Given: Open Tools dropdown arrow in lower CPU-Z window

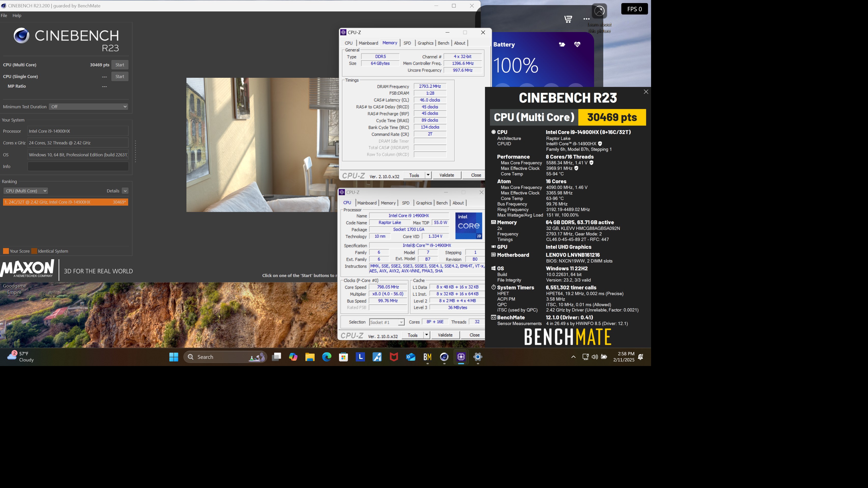Looking at the screenshot, I should click(x=426, y=335).
